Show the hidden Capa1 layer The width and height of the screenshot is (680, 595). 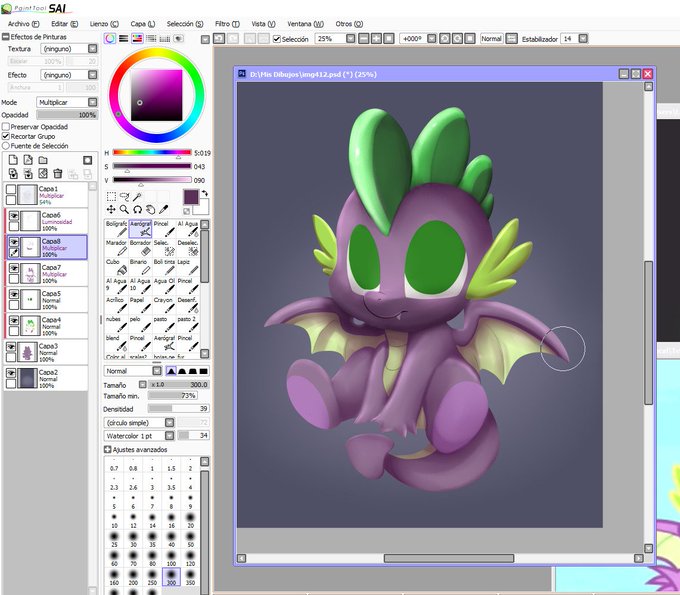(x=11, y=190)
